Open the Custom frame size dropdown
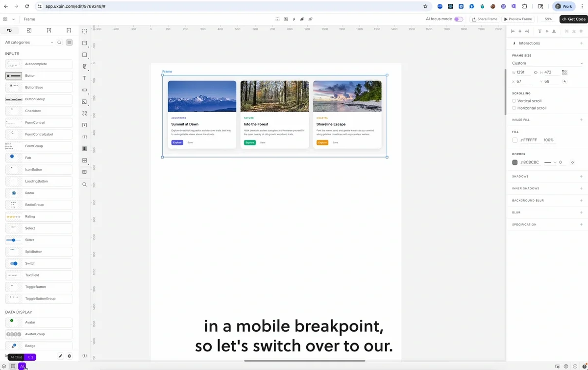 click(547, 63)
